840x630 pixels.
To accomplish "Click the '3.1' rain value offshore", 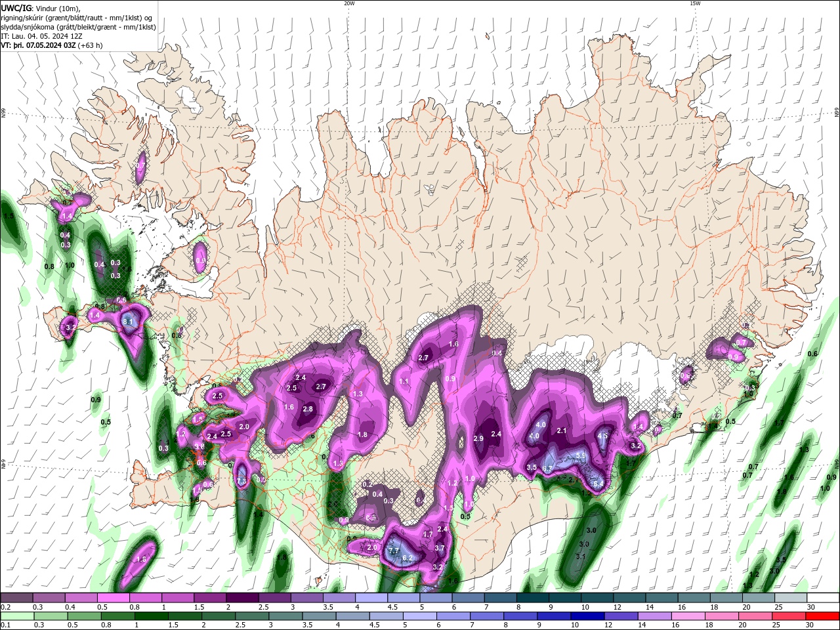I will point(580,556).
